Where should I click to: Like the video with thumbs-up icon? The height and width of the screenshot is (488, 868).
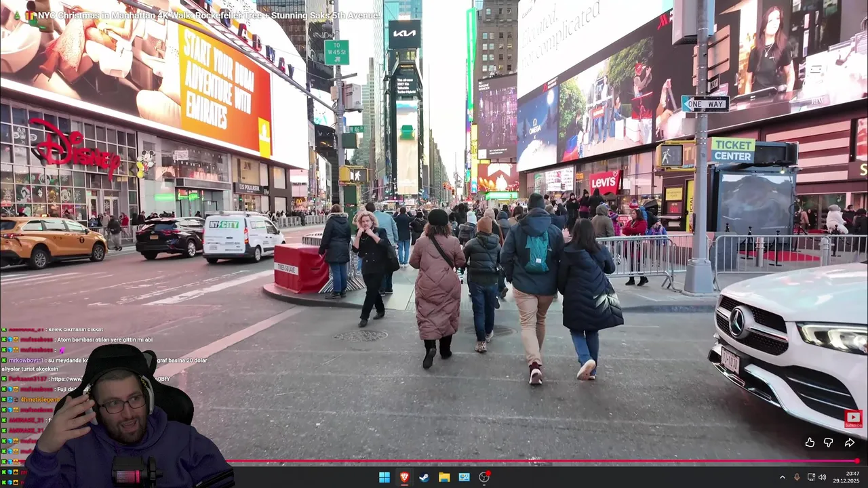810,443
